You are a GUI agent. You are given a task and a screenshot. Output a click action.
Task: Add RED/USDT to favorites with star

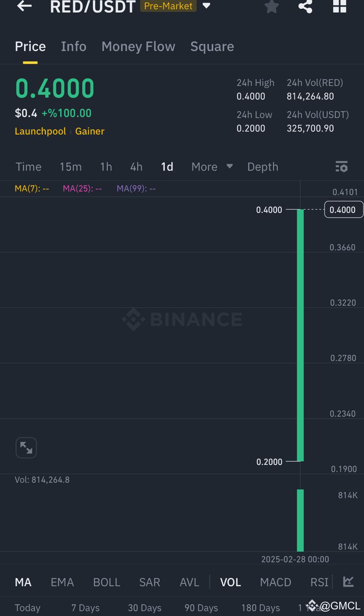272,6
